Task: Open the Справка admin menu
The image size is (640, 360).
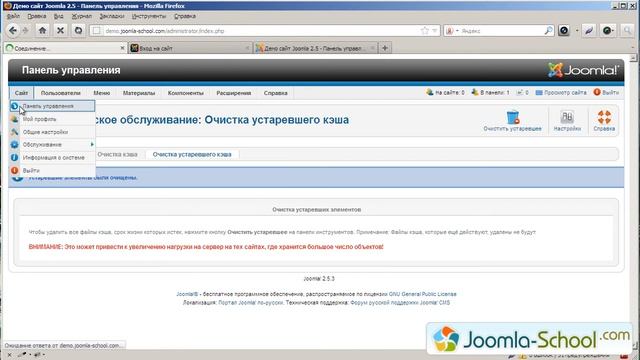Action: pyautogui.click(x=276, y=93)
